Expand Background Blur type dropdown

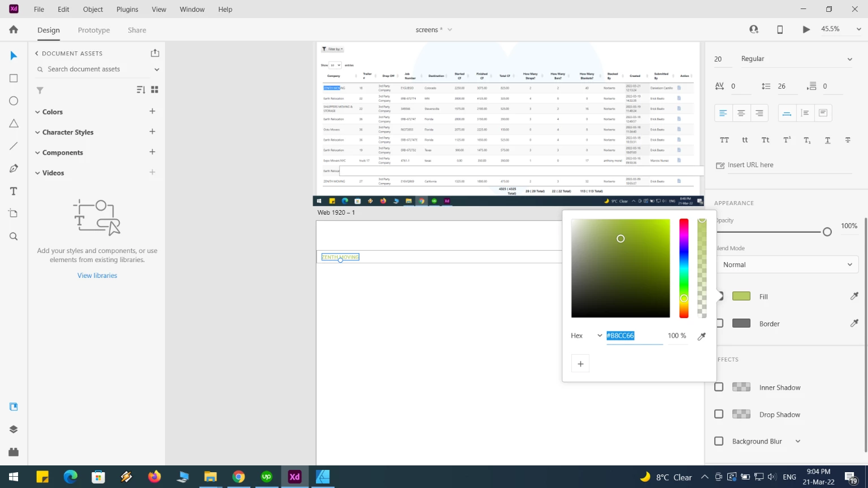(798, 441)
